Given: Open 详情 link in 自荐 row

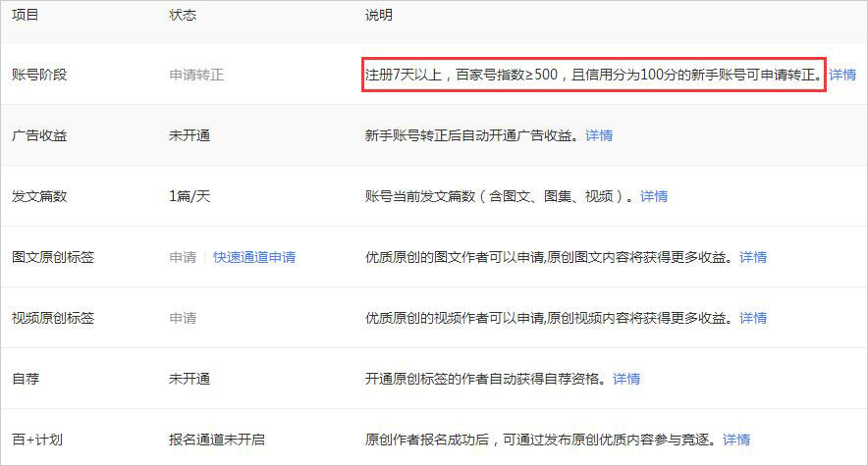Looking at the screenshot, I should tap(626, 379).
